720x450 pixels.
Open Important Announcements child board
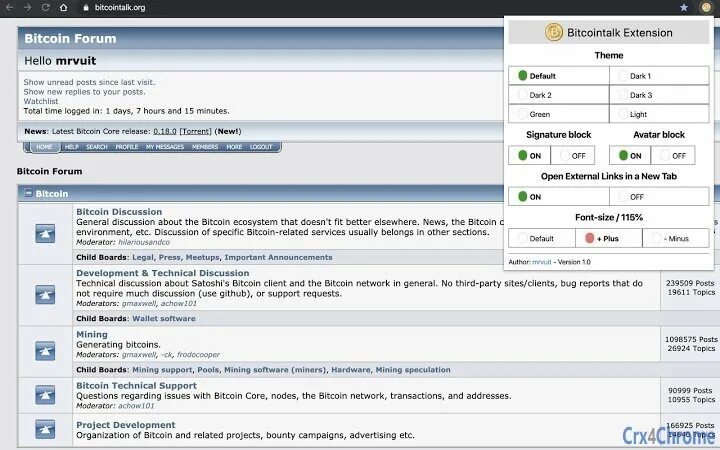(278, 257)
